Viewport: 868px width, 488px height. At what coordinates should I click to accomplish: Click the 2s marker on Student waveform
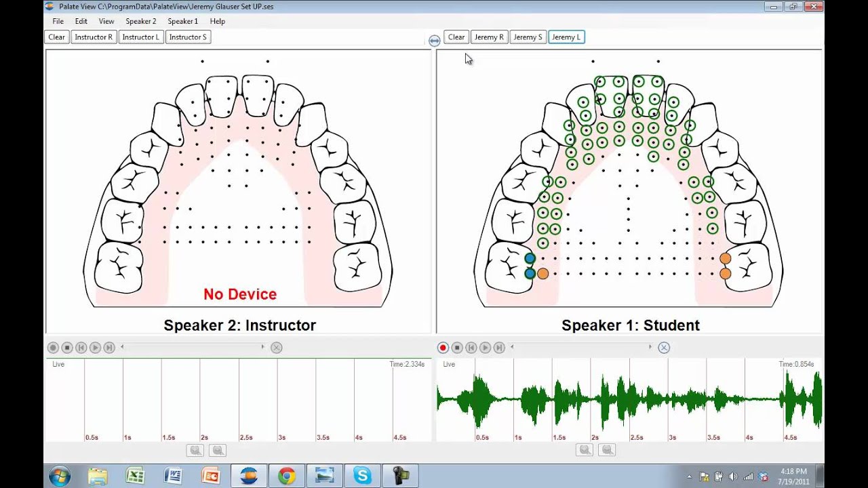click(x=595, y=438)
